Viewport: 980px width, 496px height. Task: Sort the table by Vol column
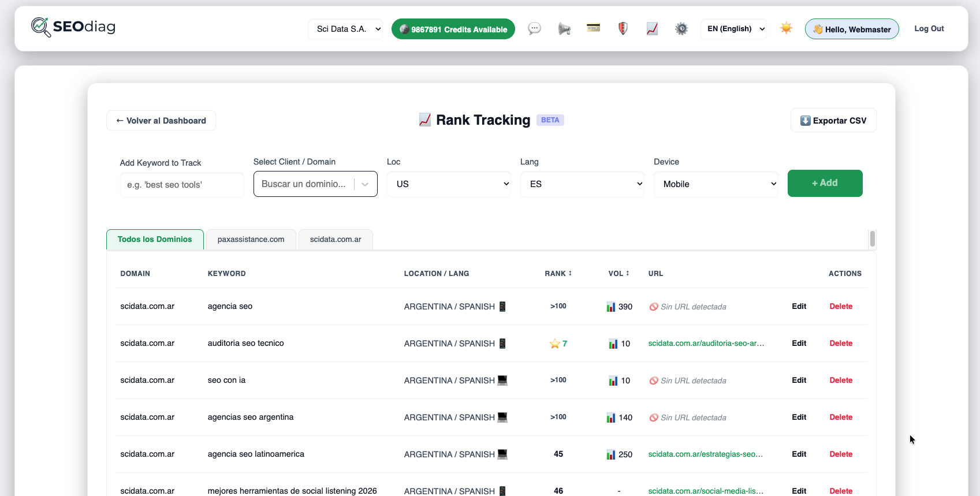tap(619, 274)
